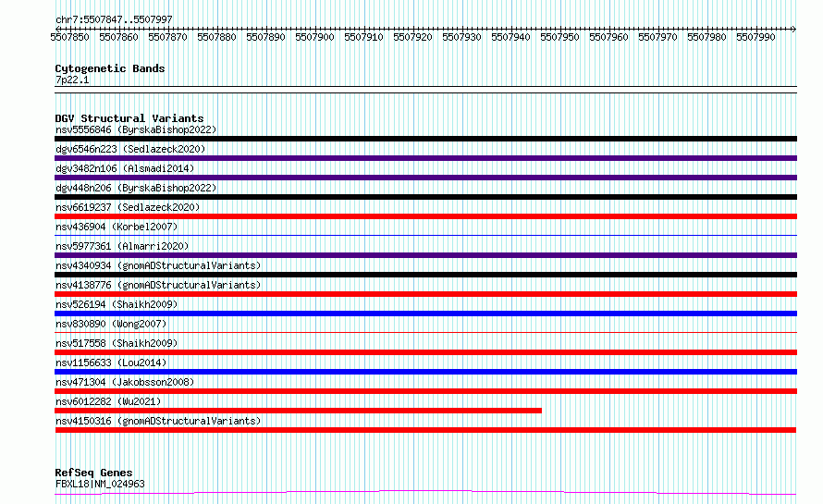Select the 7p22.1 cytogenetic band label
823x504 pixels.
coord(72,80)
